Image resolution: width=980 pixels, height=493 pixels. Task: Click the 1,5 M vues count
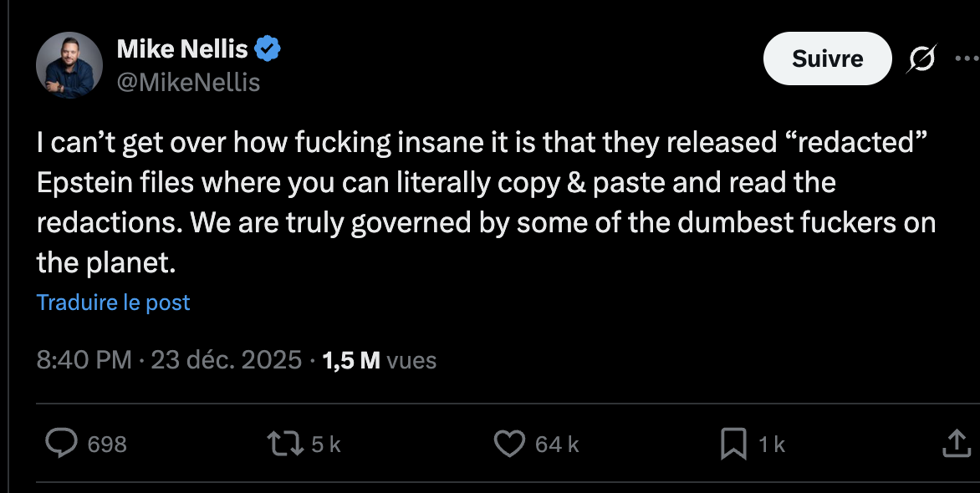pyautogui.click(x=380, y=360)
